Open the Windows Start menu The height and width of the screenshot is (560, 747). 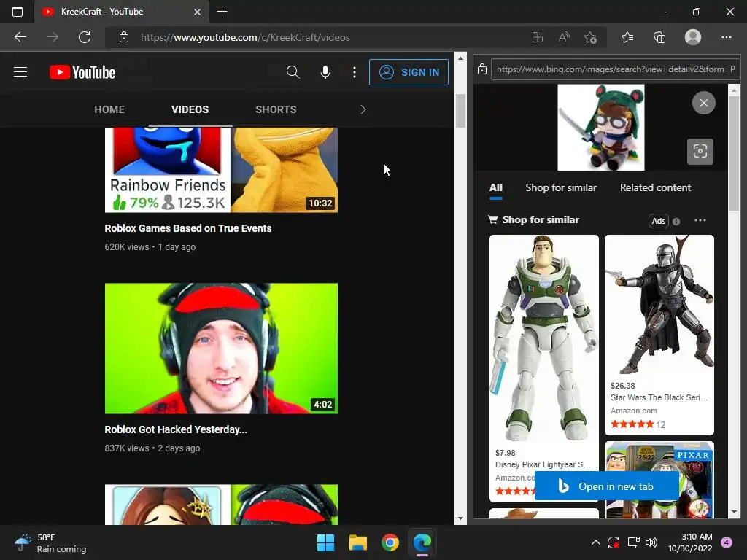click(326, 542)
